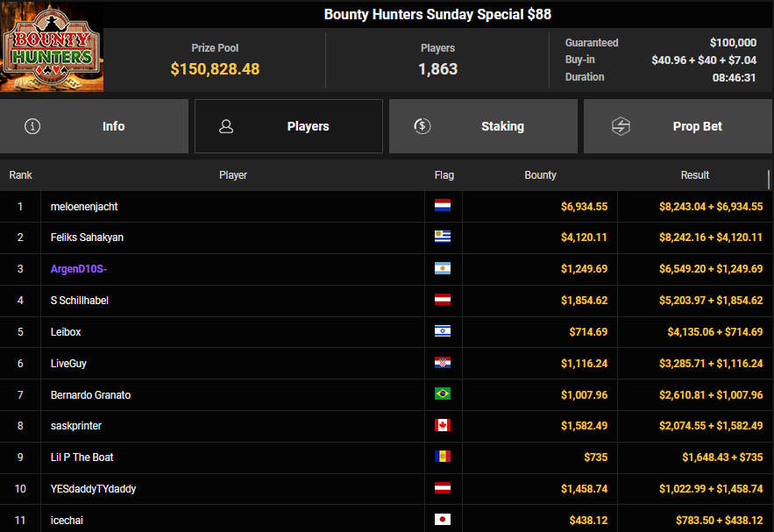Viewport: 774px width, 532px height.
Task: Click the Netherlands flag beside meloenenjacht
Action: pyautogui.click(x=443, y=207)
